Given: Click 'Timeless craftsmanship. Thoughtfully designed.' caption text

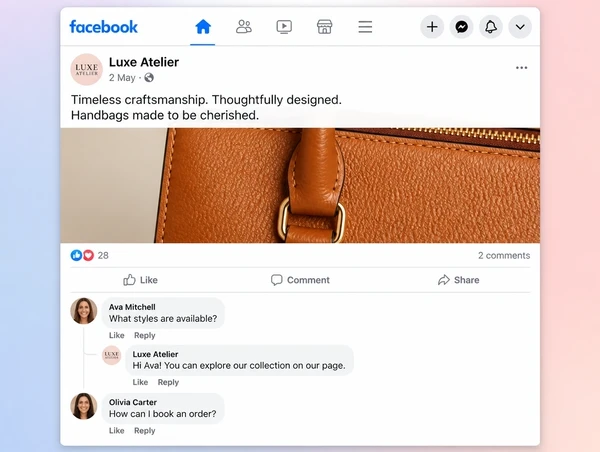Looking at the screenshot, I should pyautogui.click(x=206, y=100).
